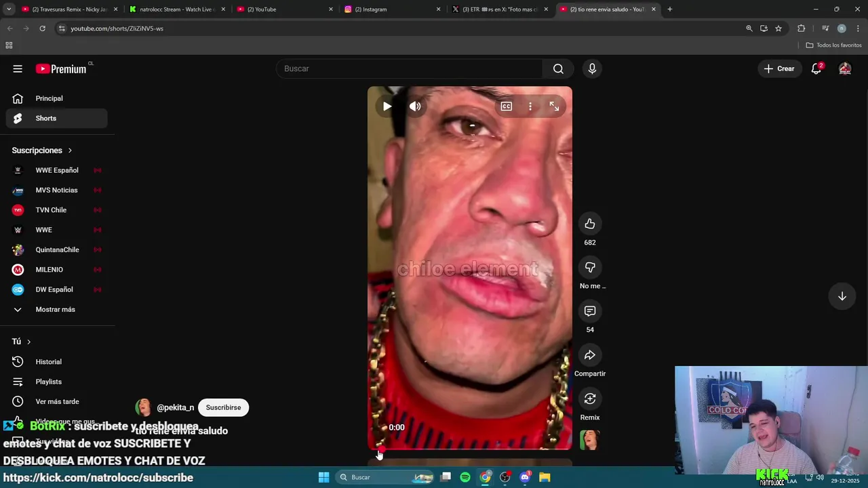Open the YouTube hamburger guide menu
Screen dimensions: 868x488
(x=18, y=68)
